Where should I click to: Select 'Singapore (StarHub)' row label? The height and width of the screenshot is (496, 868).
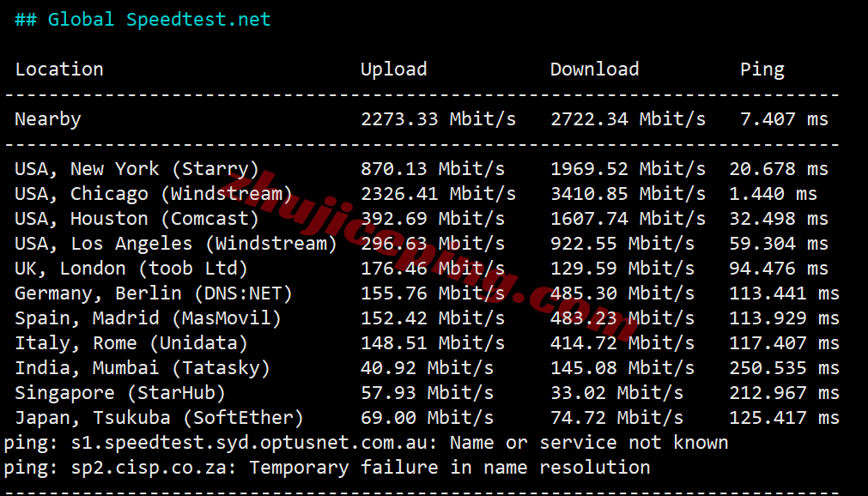[121, 393]
